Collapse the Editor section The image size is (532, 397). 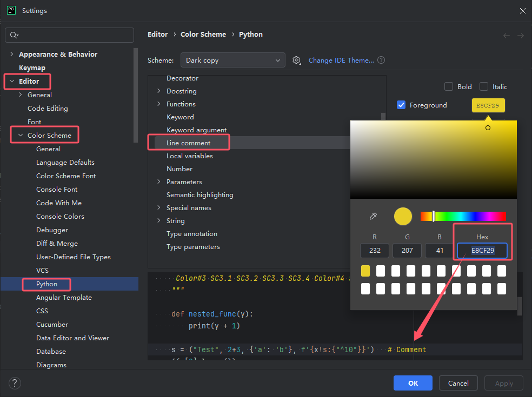point(12,82)
